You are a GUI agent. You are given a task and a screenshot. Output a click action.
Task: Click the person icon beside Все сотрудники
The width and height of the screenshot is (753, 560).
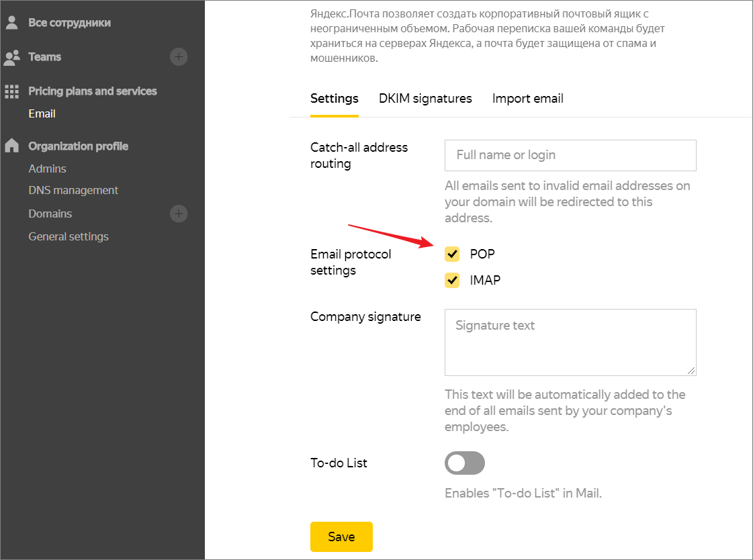[11, 22]
